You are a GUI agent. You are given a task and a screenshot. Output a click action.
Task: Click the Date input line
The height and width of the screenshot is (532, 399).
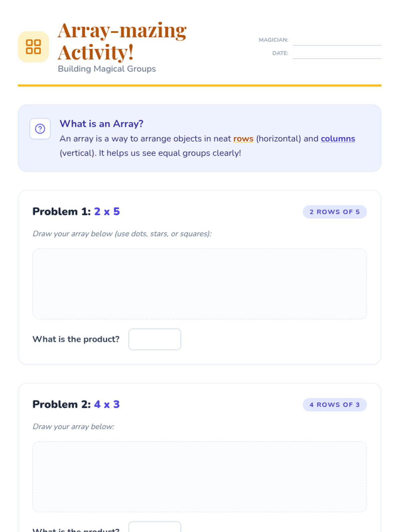click(336, 54)
